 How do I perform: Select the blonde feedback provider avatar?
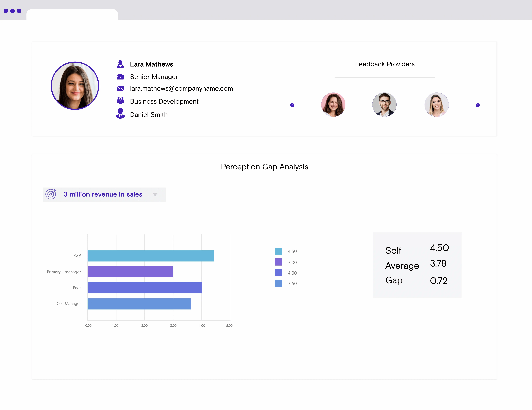(436, 105)
